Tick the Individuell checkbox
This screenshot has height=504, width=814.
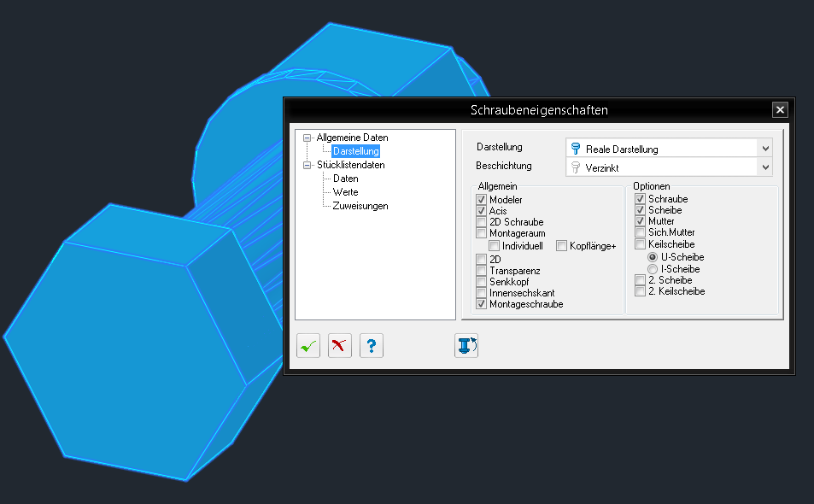(x=495, y=245)
